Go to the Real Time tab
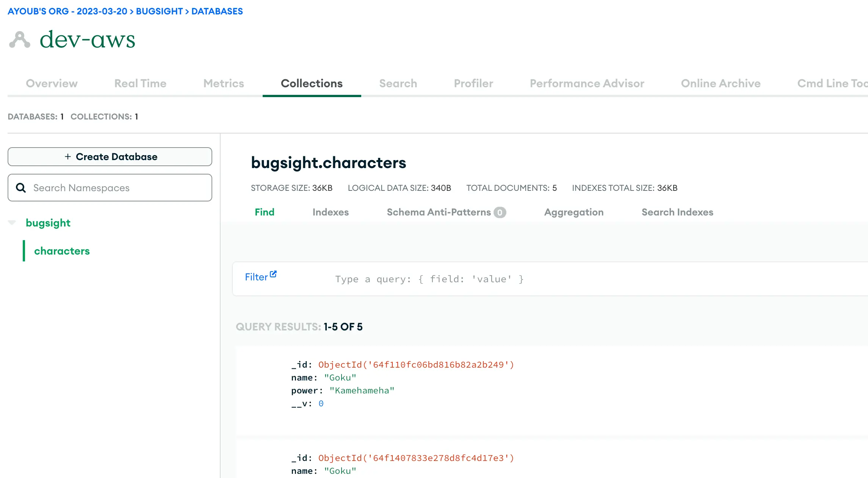The image size is (868, 478). [140, 83]
